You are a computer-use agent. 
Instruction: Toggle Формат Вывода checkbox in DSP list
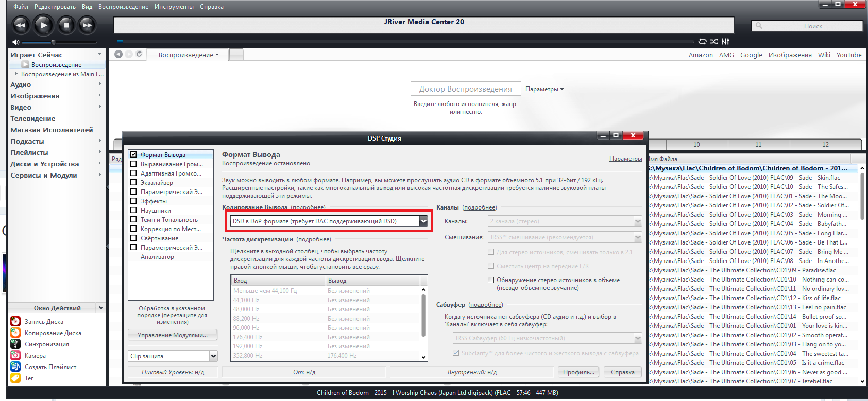pyautogui.click(x=133, y=154)
